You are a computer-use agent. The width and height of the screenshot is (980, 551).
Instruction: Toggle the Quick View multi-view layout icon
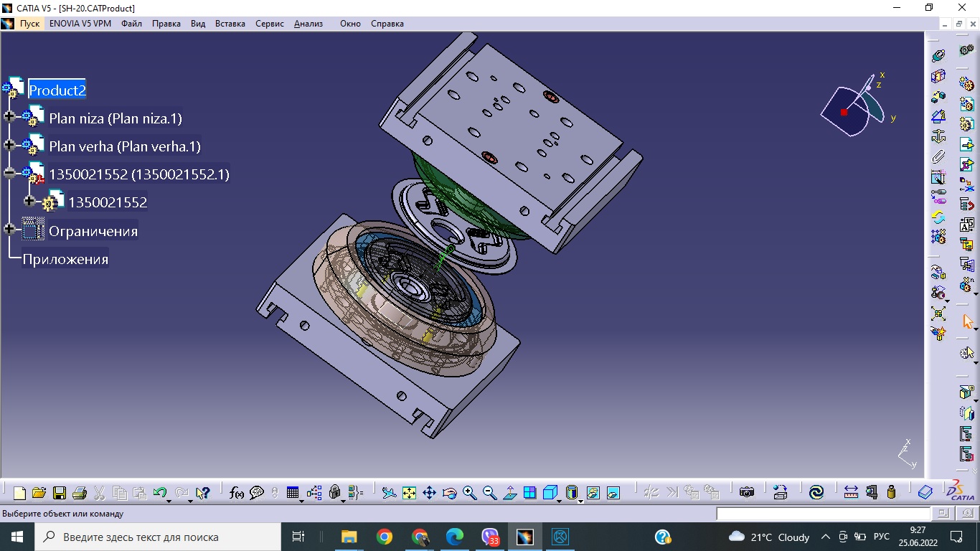point(529,493)
